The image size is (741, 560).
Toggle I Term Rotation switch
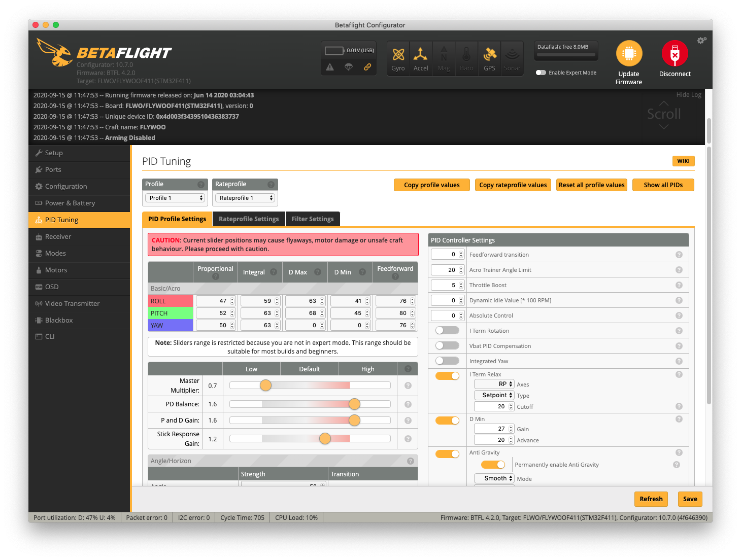click(x=447, y=330)
